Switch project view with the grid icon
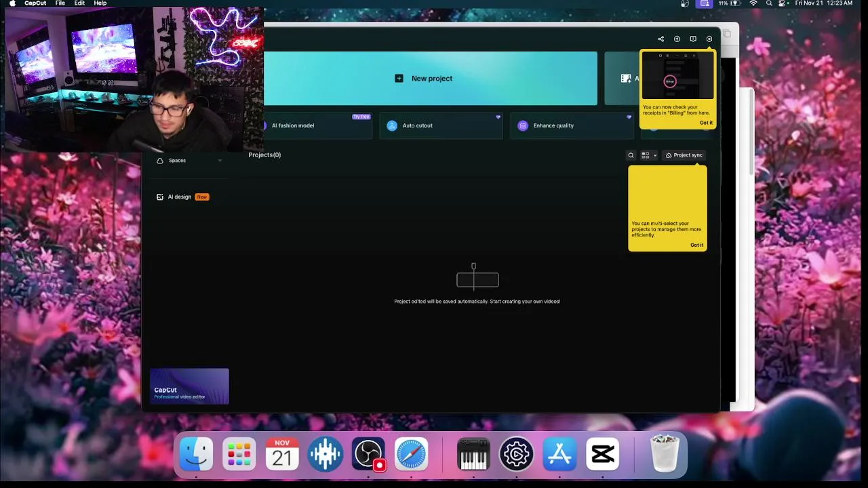868x488 pixels. tap(646, 155)
